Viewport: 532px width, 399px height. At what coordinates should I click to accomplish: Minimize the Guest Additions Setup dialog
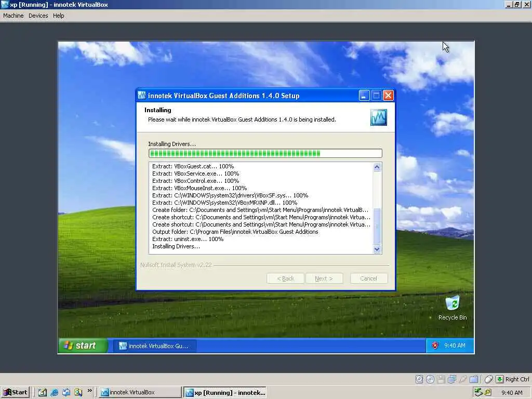(364, 96)
